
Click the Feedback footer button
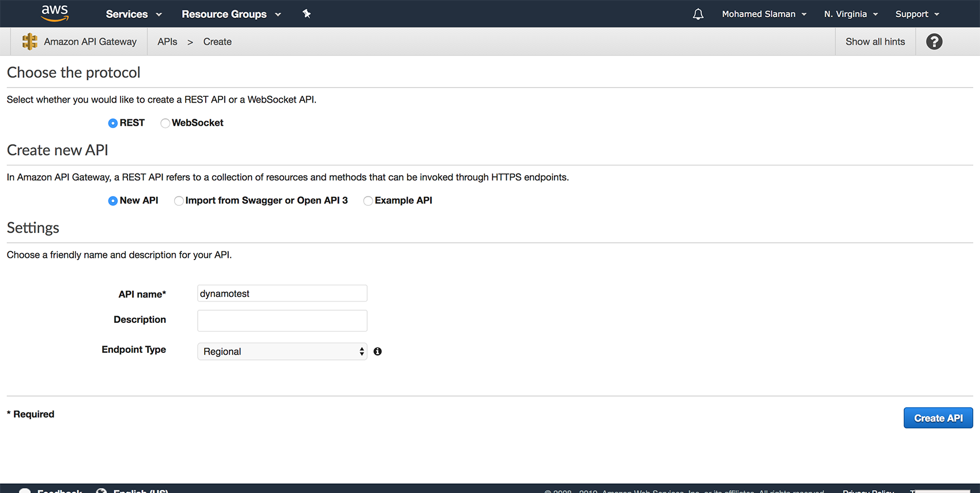[x=51, y=490]
